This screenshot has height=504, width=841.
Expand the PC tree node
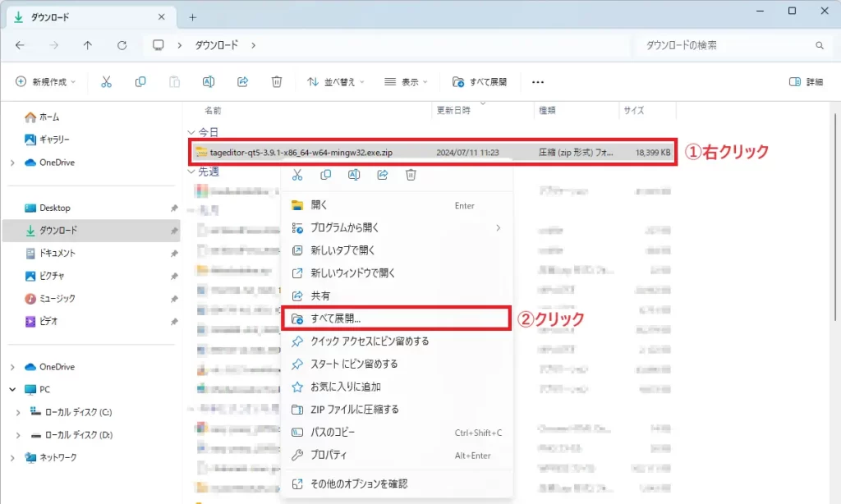pos(12,390)
